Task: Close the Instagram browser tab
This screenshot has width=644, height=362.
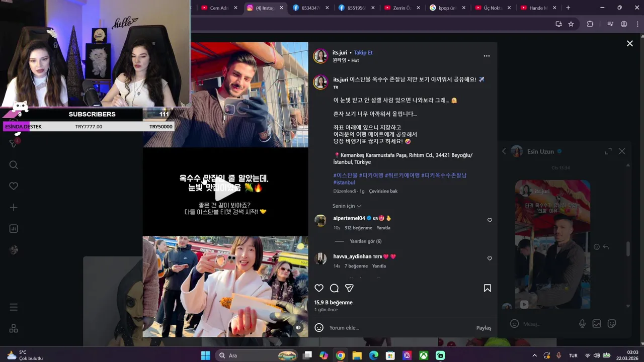Action: (x=281, y=8)
